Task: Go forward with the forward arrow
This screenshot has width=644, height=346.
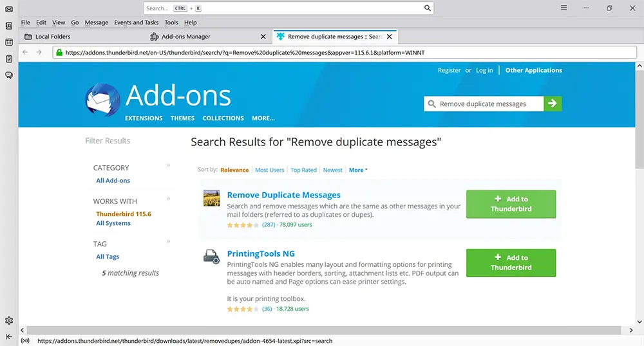Action: (x=39, y=52)
